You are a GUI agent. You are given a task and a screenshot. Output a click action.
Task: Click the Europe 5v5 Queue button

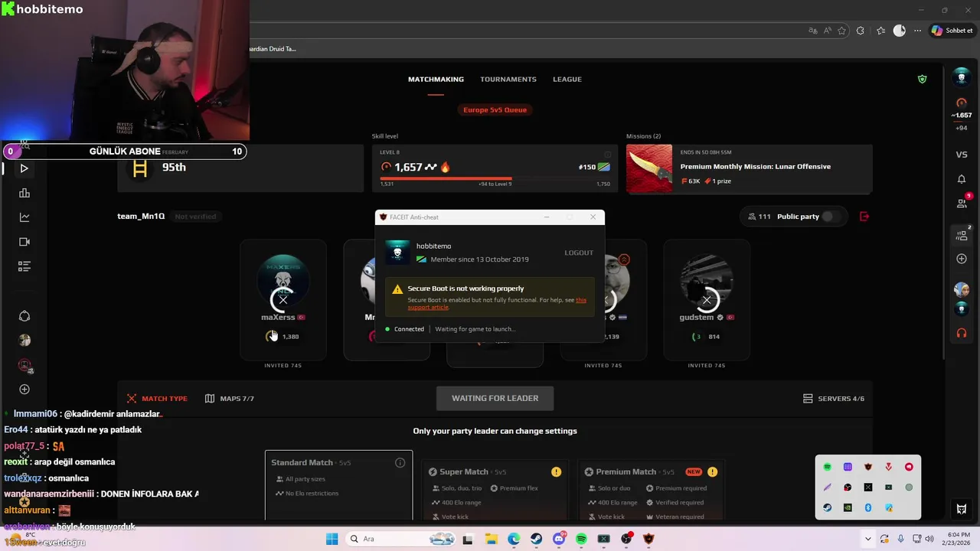(x=495, y=109)
